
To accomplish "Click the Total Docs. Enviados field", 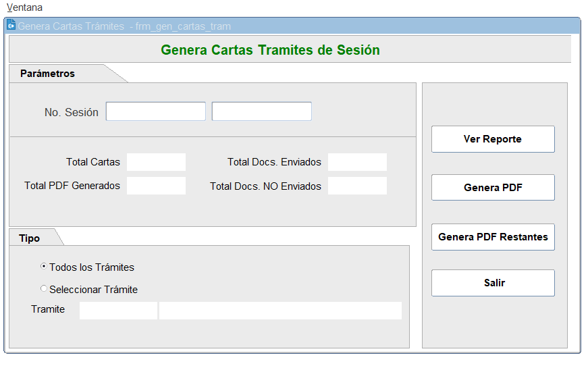I will point(357,162).
